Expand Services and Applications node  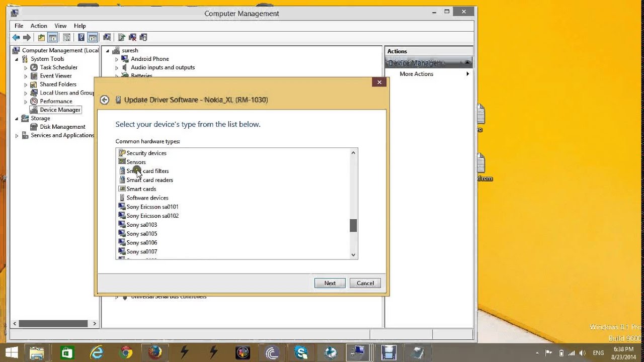click(x=17, y=136)
